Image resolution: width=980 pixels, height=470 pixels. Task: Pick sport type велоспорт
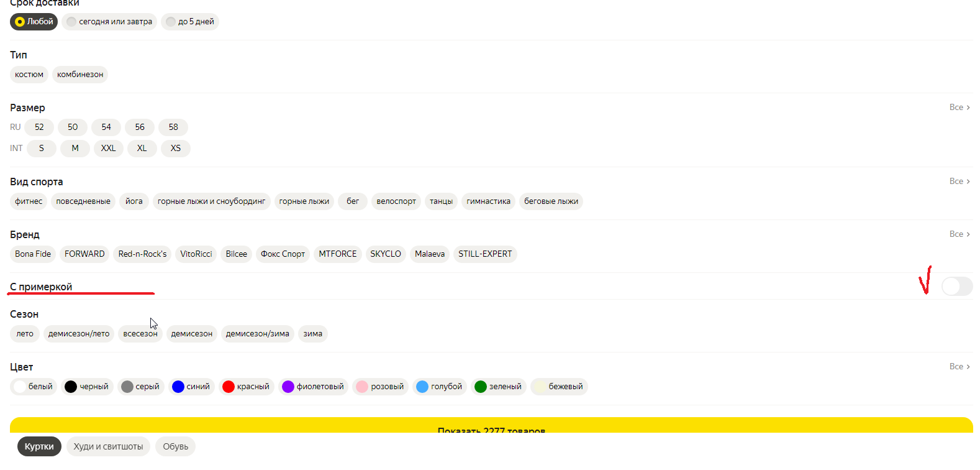pos(396,201)
